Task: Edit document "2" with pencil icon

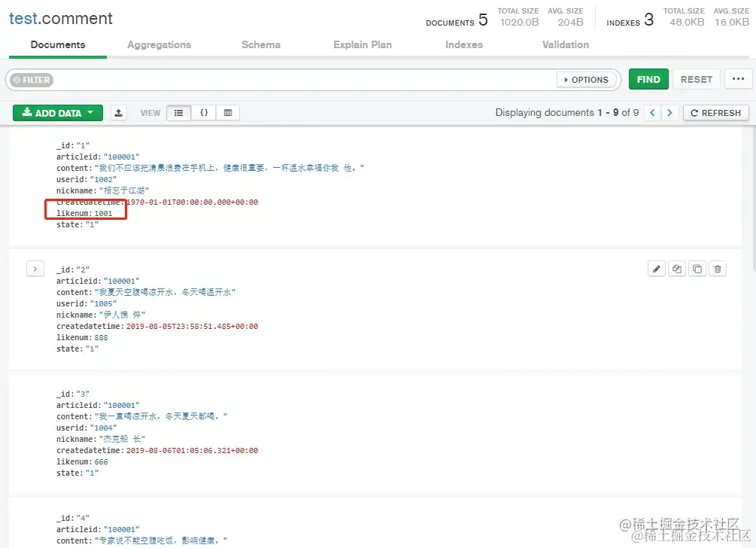Action: tap(657, 269)
